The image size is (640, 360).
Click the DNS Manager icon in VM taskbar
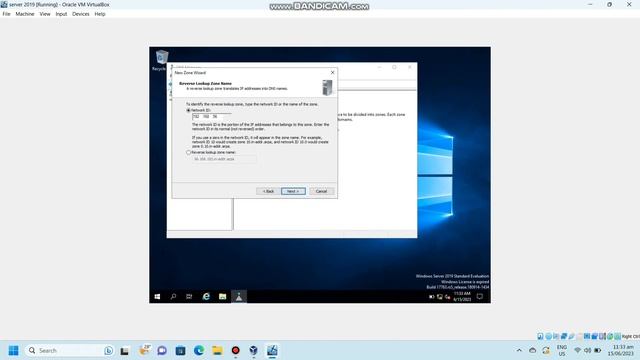click(239, 297)
